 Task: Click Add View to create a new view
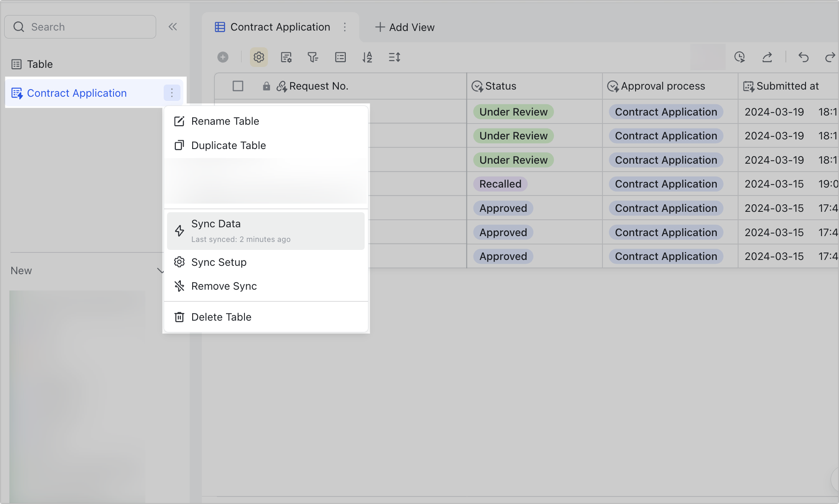pos(404,27)
